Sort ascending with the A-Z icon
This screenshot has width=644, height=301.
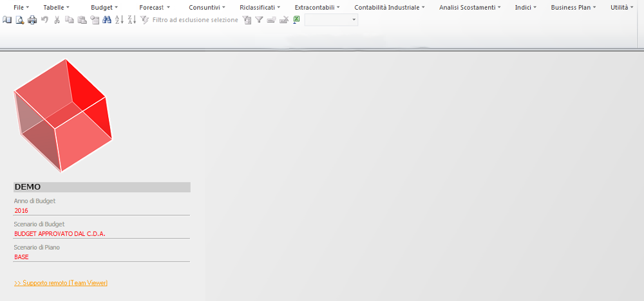119,20
